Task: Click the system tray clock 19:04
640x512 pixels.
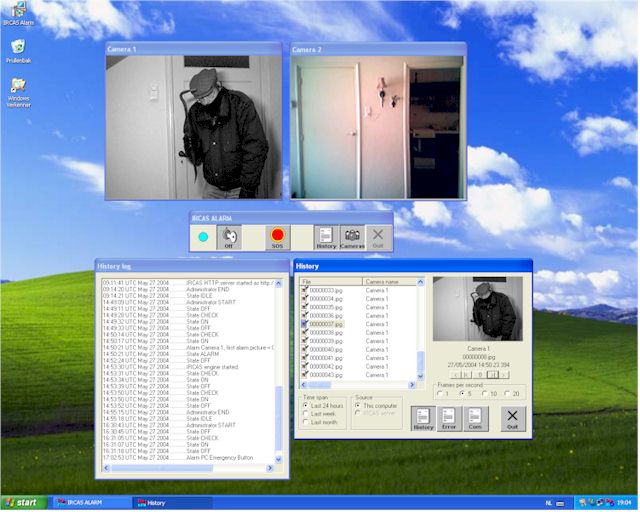Action: (x=624, y=503)
